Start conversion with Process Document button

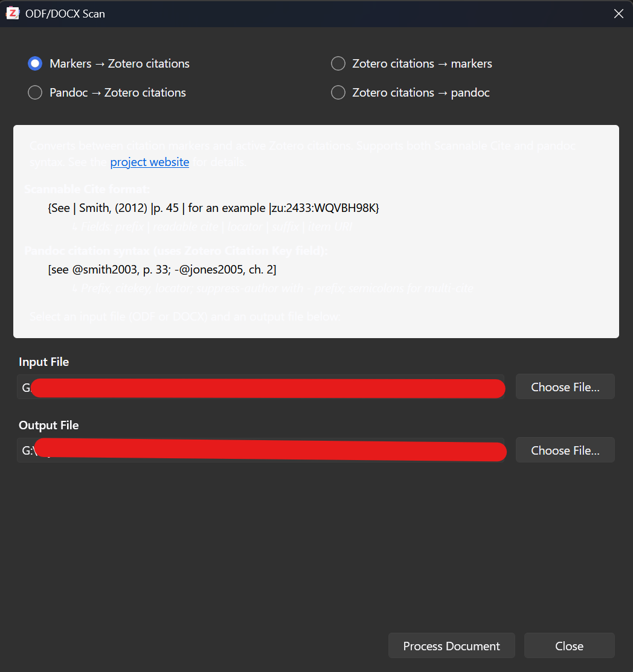[x=452, y=646]
